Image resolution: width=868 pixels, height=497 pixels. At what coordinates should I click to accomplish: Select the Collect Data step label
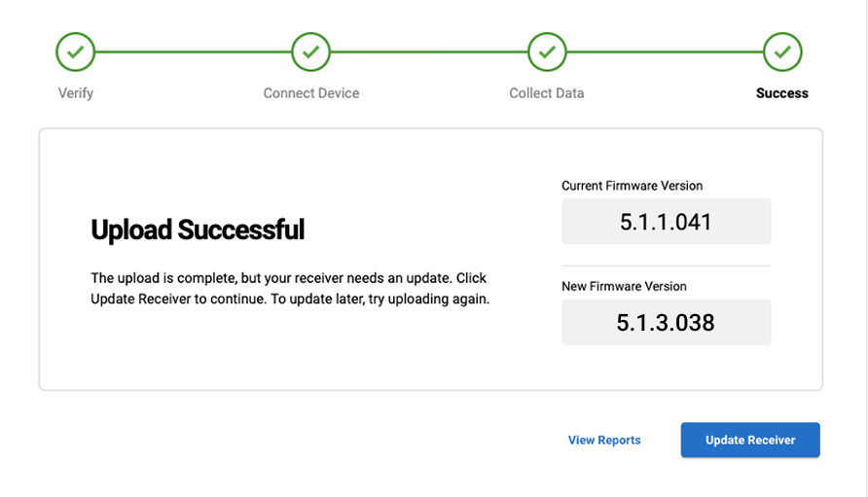(547, 93)
